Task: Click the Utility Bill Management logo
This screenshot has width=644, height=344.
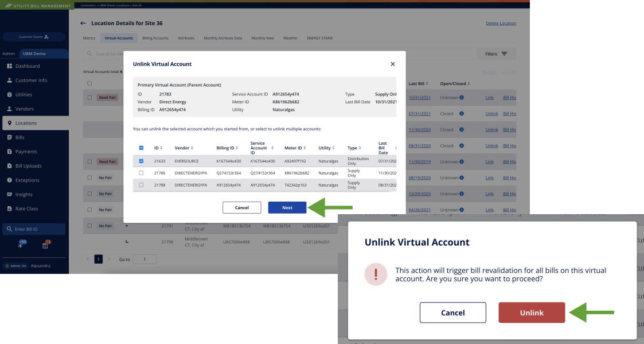Action: [x=37, y=6]
